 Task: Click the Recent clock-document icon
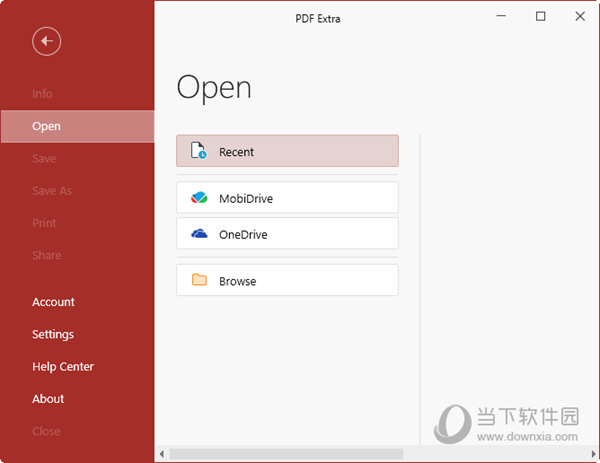point(199,152)
